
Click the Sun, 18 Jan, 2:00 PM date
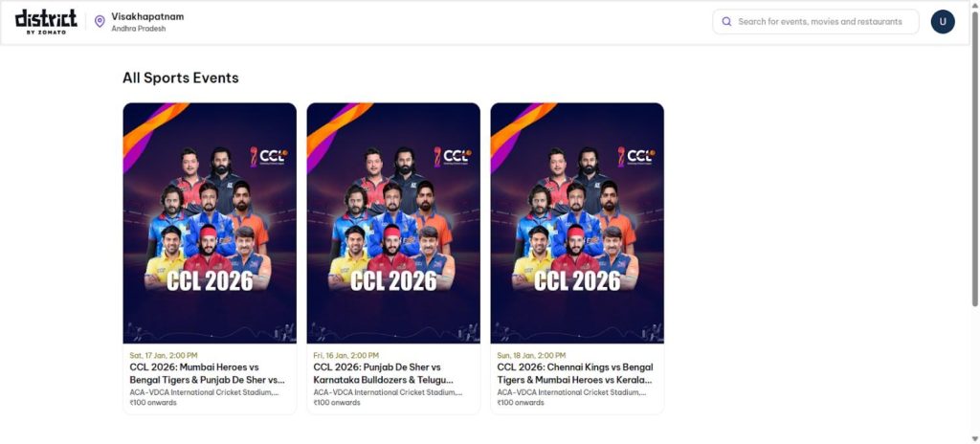(x=530, y=355)
